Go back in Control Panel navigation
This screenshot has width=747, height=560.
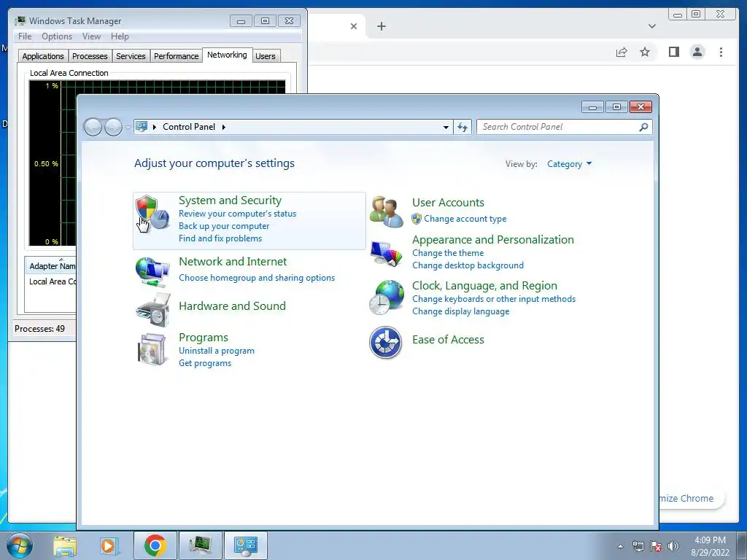point(93,127)
